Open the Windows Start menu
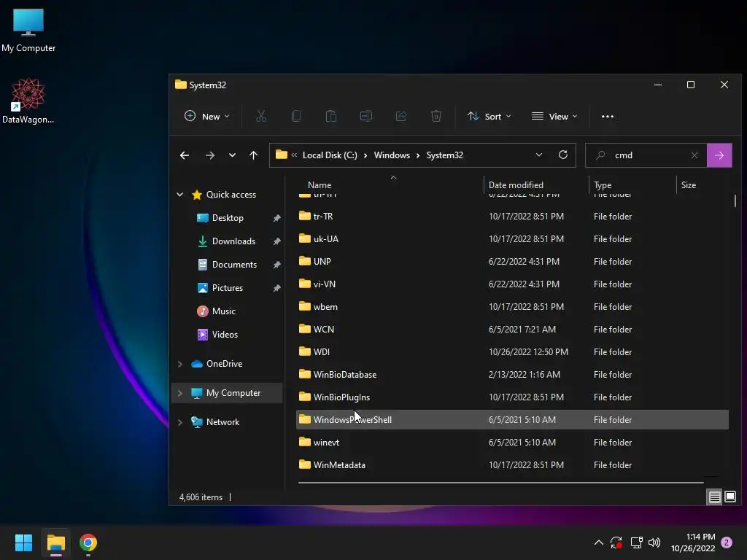 click(x=23, y=542)
